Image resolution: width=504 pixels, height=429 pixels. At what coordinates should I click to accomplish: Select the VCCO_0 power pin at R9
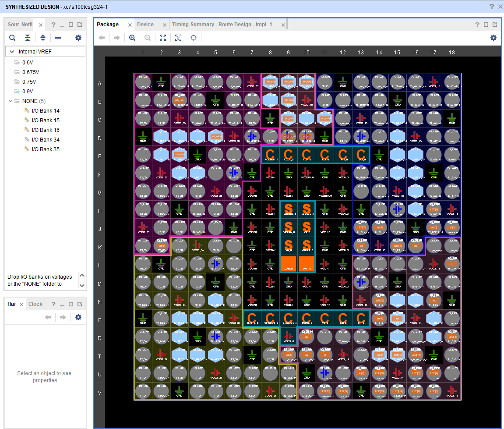coord(288,337)
